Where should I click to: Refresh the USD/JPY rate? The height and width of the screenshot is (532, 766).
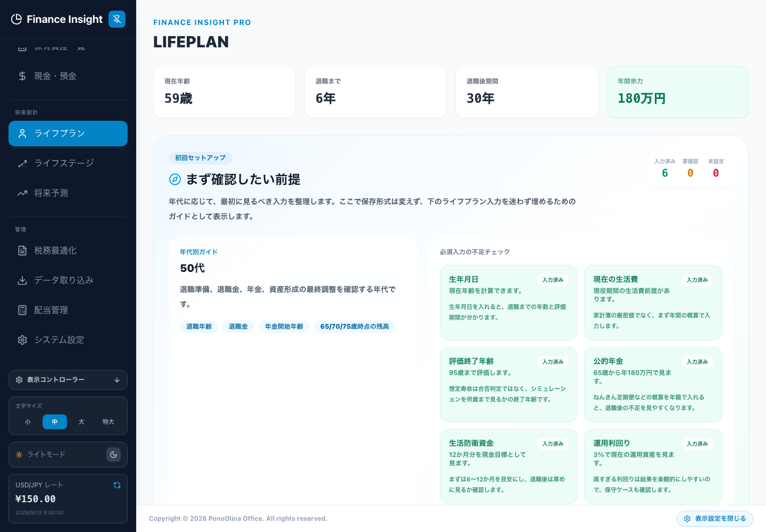point(117,485)
